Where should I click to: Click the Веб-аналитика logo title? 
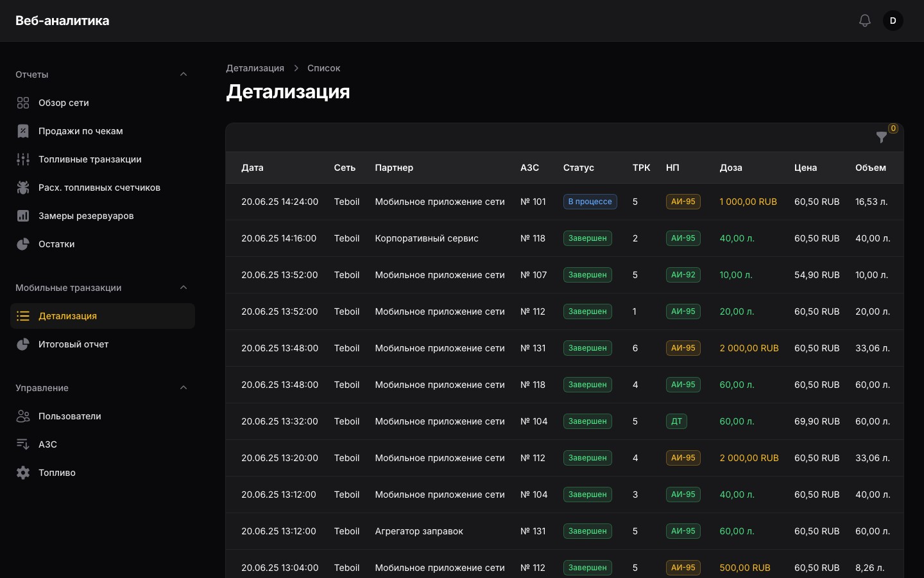tap(62, 21)
